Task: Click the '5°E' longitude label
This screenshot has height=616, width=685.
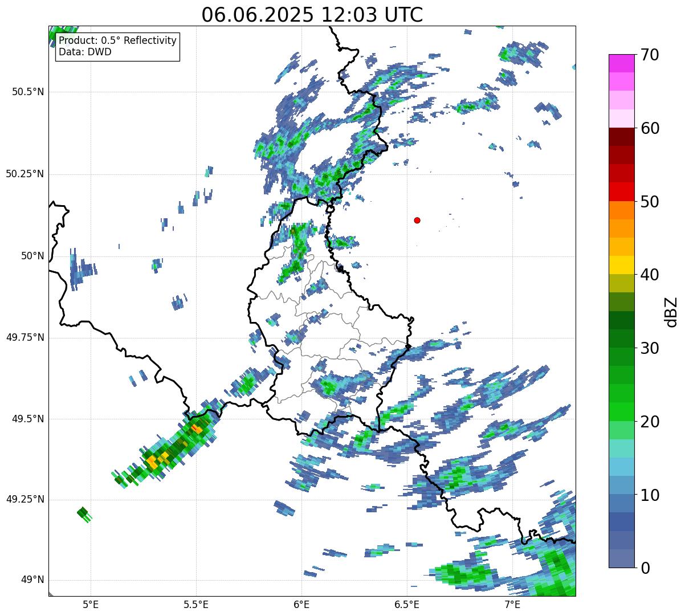Action: pyautogui.click(x=91, y=605)
